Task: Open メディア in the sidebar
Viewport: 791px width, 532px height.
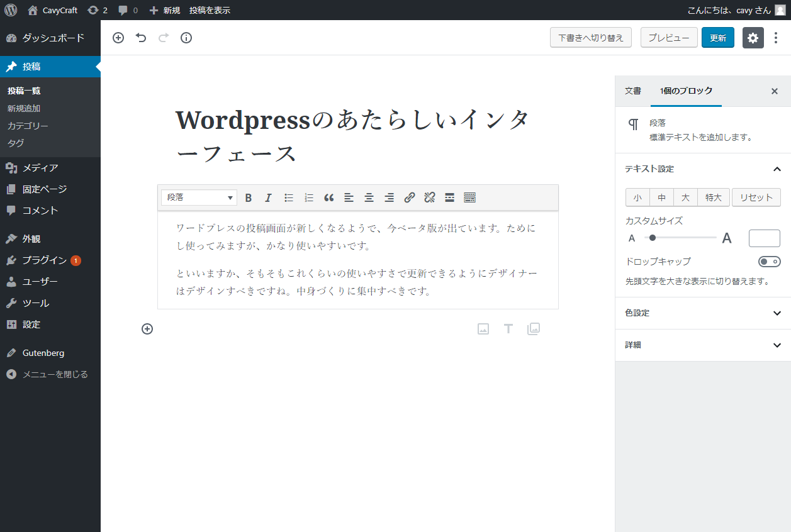Action: (x=50, y=168)
